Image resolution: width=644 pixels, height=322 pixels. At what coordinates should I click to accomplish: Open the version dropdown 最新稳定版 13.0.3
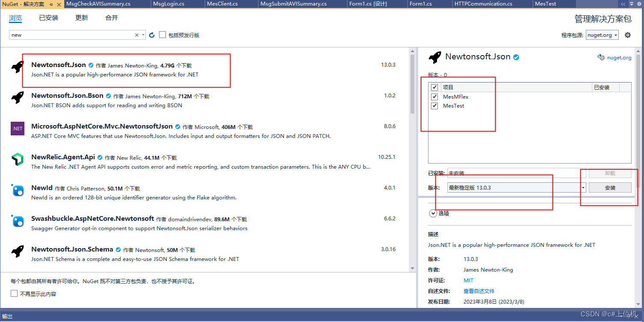(x=517, y=187)
